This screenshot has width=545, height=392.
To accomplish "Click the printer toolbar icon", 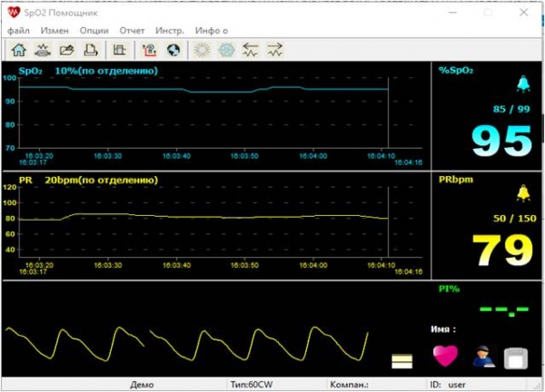I will (91, 50).
